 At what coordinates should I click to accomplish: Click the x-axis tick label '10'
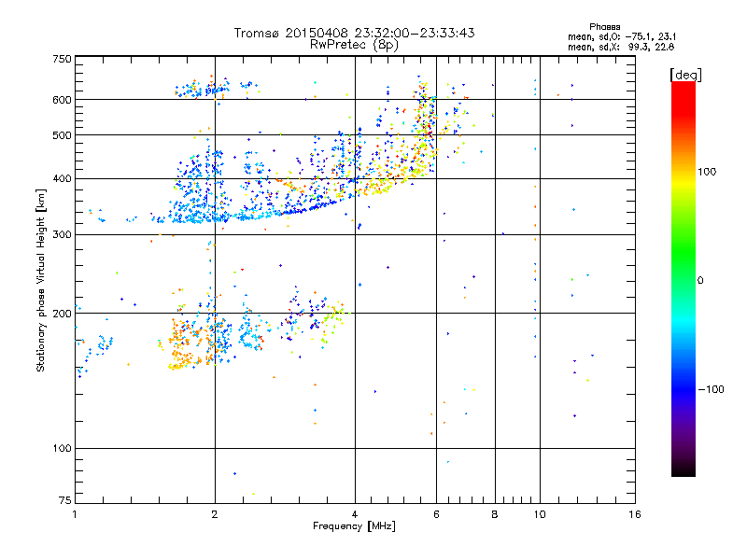540,514
